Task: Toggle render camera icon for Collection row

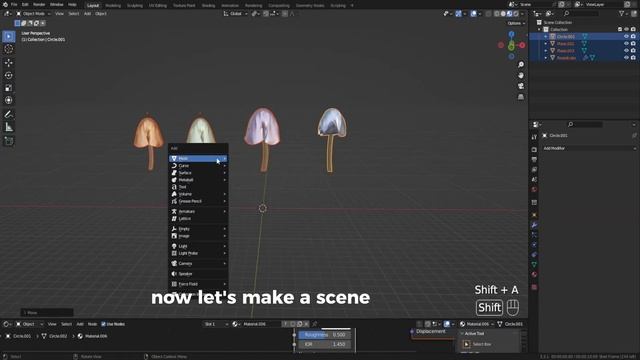Action: [x=633, y=29]
